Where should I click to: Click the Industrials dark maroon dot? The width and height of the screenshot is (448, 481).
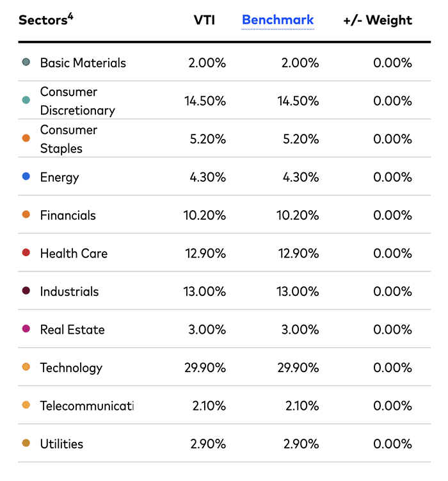(26, 291)
